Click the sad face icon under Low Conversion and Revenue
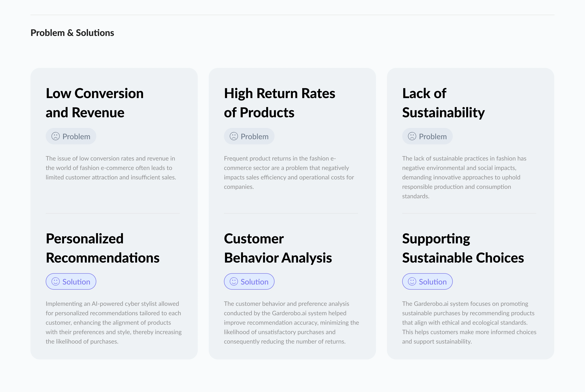This screenshot has height=392, width=585. [55, 136]
